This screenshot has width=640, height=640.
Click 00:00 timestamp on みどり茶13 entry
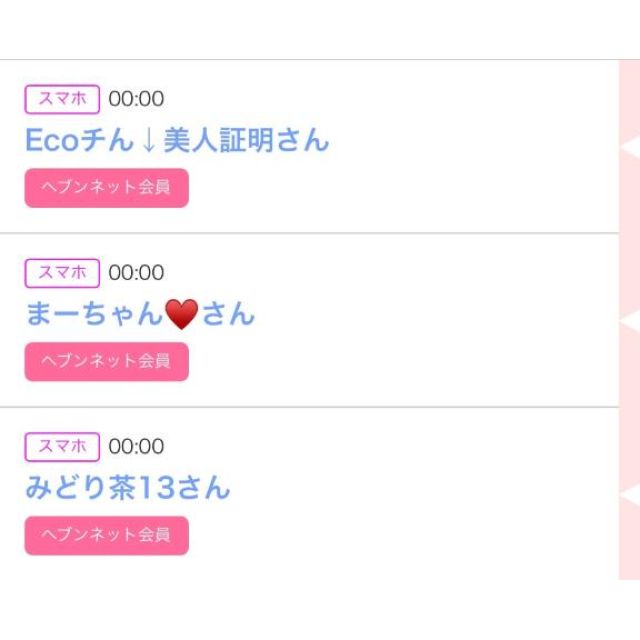coord(136,446)
